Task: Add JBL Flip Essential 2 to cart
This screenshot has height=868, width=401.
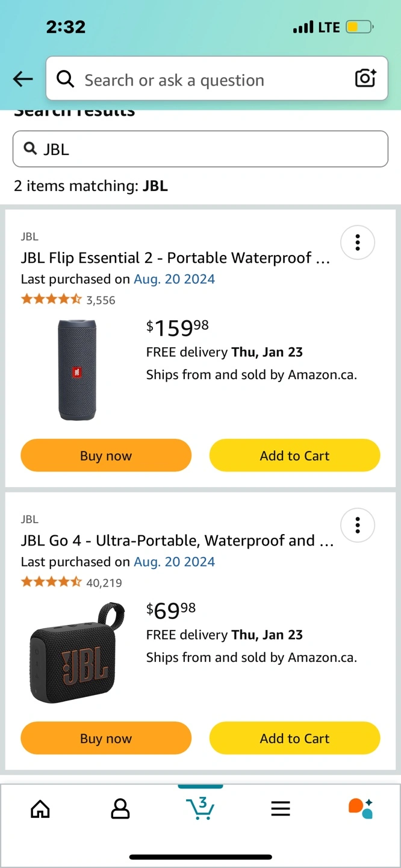Action: tap(294, 456)
